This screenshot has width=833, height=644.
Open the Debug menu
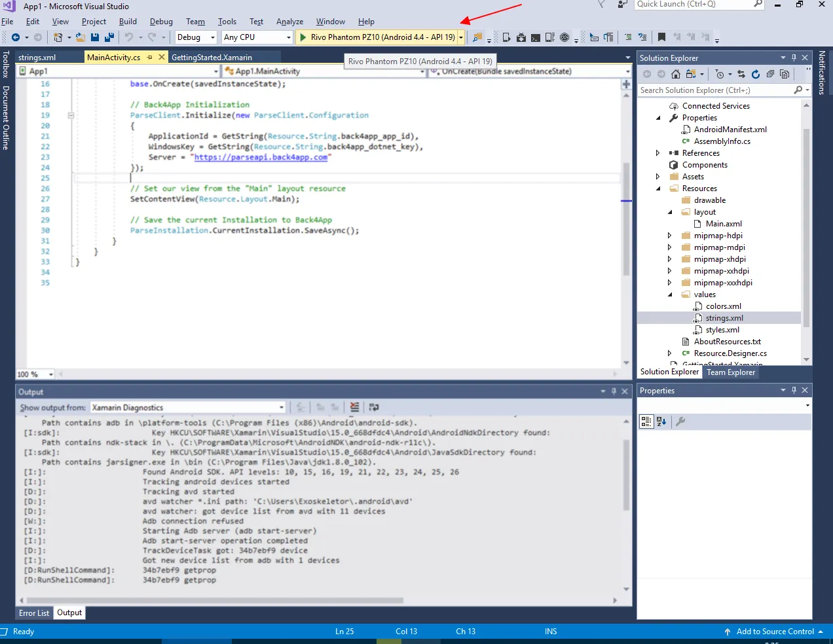click(x=161, y=22)
